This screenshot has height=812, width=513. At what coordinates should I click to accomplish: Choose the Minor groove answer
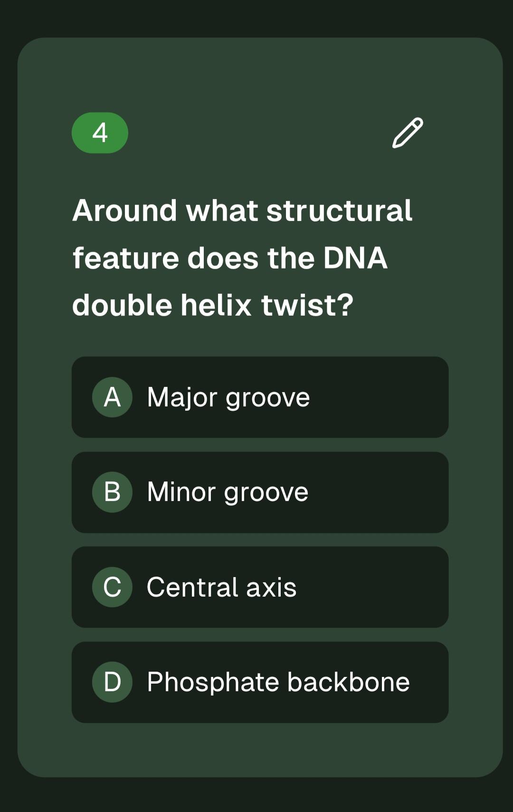coord(260,492)
